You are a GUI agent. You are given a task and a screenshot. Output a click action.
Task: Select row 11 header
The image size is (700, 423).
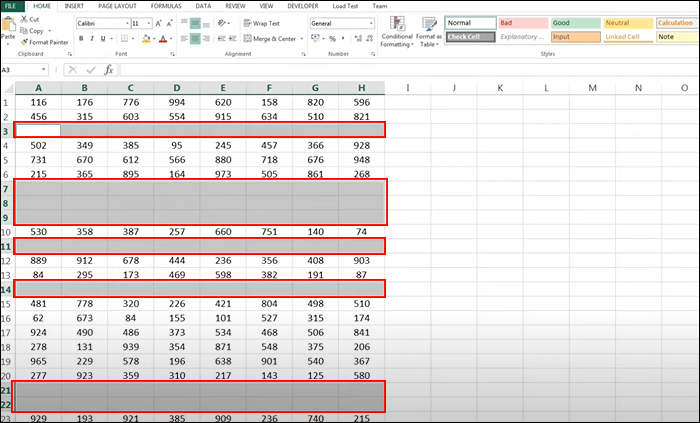pos(6,246)
